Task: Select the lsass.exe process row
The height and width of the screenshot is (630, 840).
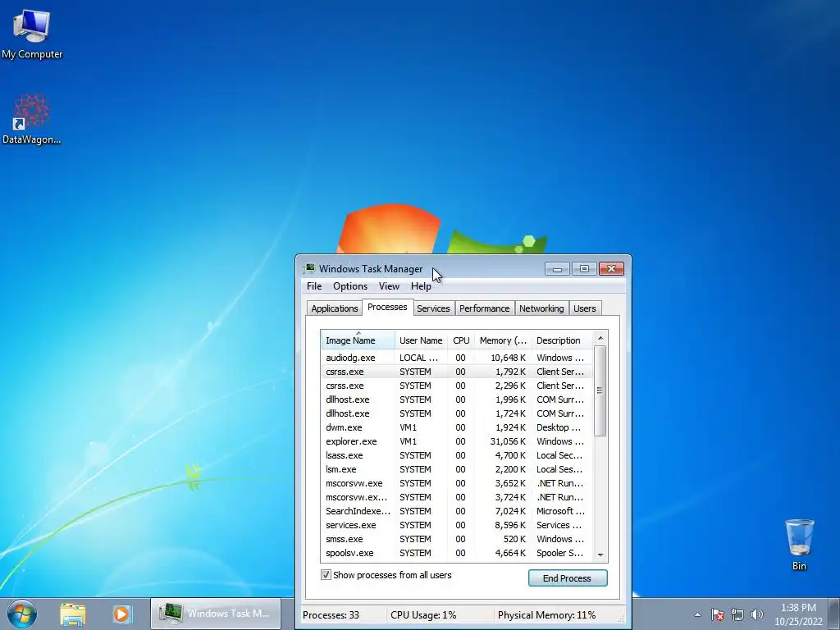Action: pyautogui.click(x=457, y=454)
